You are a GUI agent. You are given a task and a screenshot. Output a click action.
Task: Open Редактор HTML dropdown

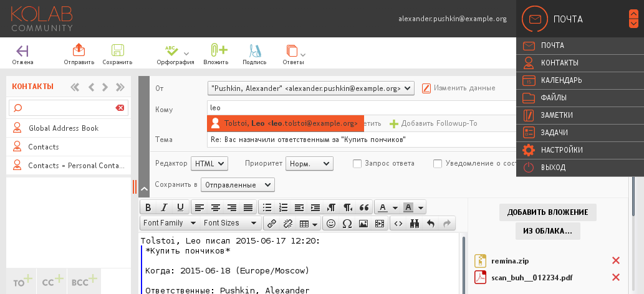tap(209, 163)
